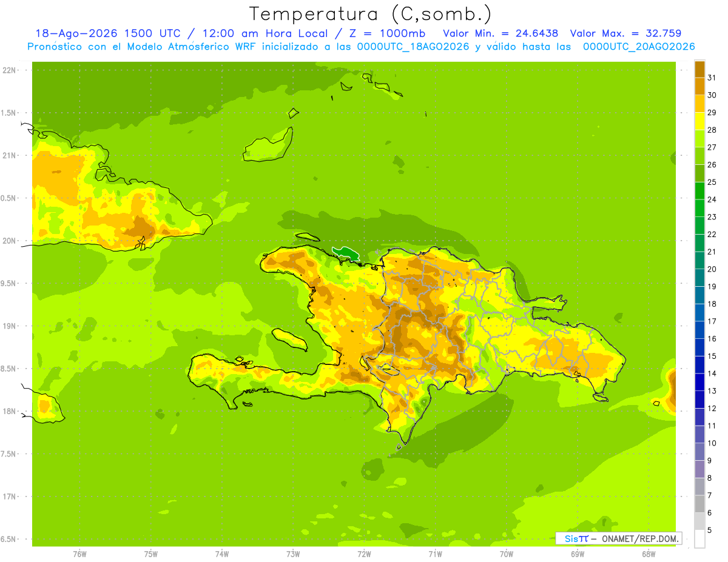Click the latitude axis label "20N"
The image size is (728, 562).
9,241
